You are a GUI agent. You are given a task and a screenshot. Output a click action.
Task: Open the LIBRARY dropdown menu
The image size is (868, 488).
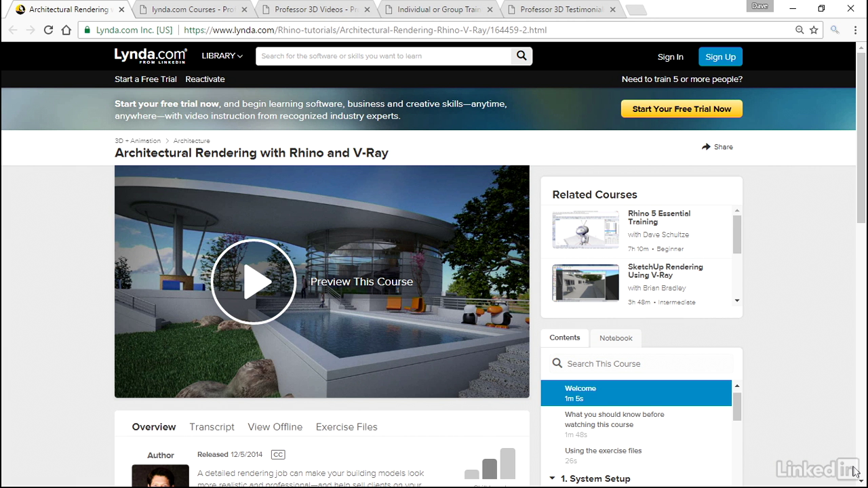[x=222, y=56]
